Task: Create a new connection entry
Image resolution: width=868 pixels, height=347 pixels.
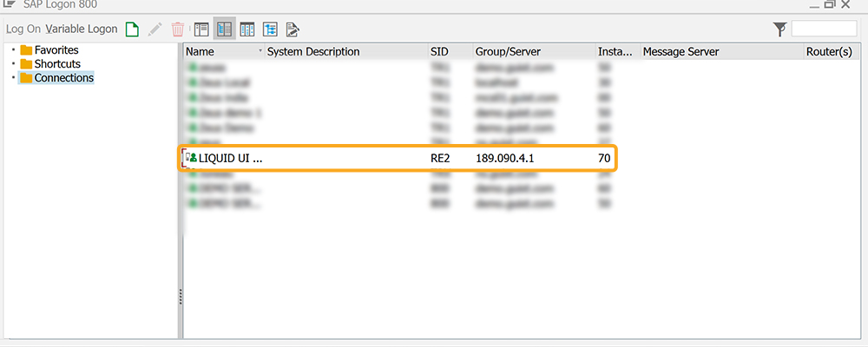Action: tap(132, 29)
